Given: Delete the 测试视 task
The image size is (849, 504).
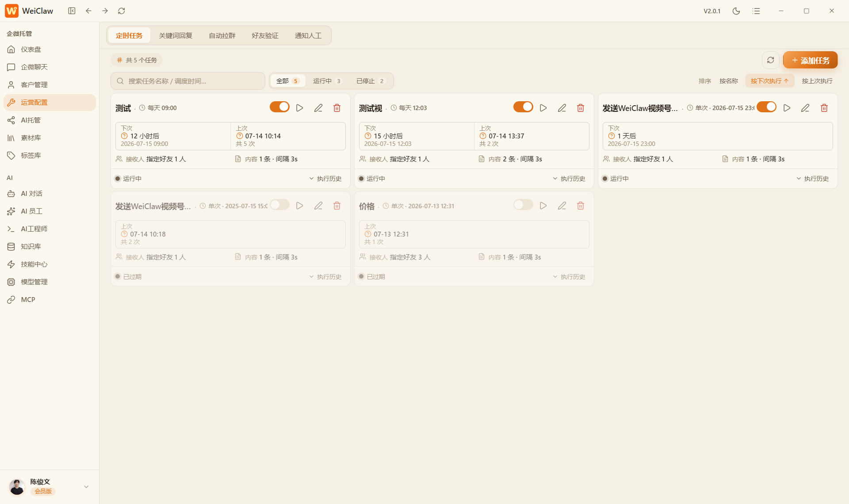Looking at the screenshot, I should pos(581,108).
